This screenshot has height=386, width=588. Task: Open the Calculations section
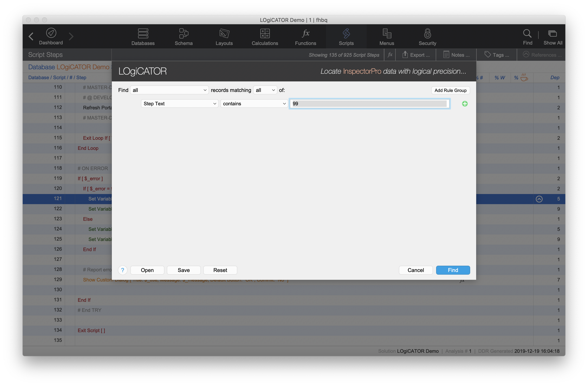coord(265,37)
